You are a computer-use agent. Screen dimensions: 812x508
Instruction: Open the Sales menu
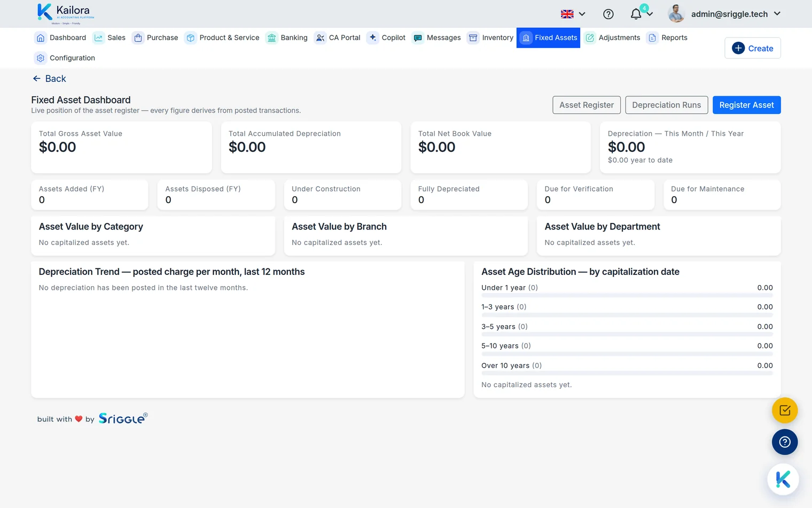110,38
